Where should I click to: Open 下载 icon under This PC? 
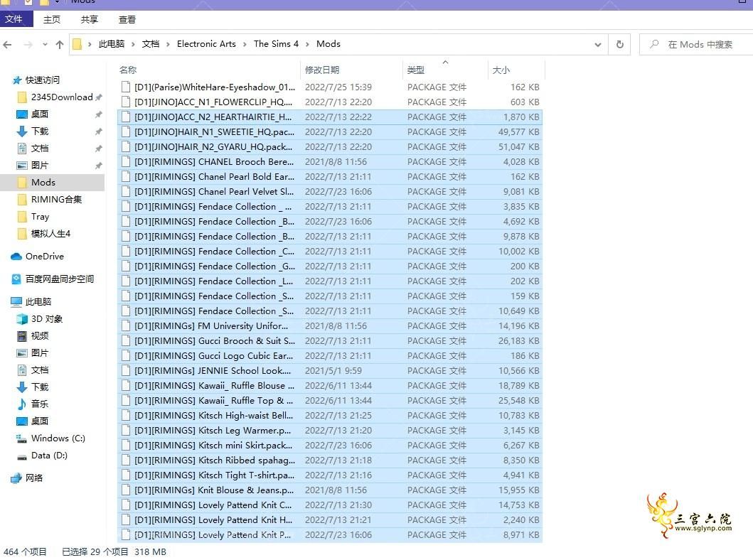tap(21, 387)
